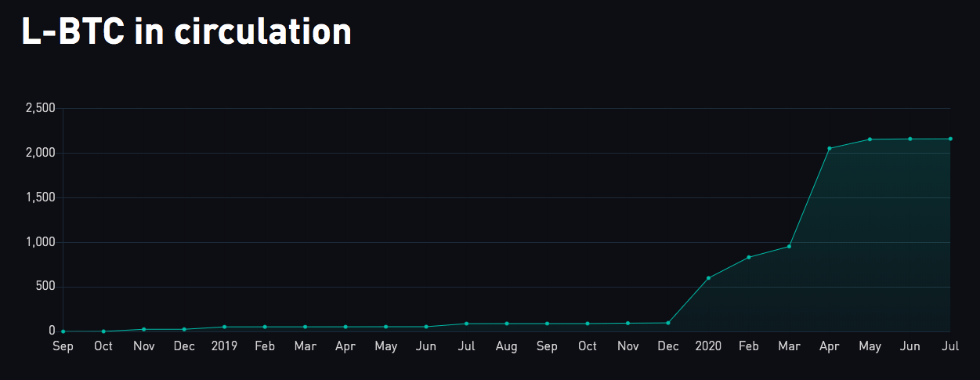Image resolution: width=980 pixels, height=380 pixels.
Task: Select the March 2020 data point
Action: (789, 247)
